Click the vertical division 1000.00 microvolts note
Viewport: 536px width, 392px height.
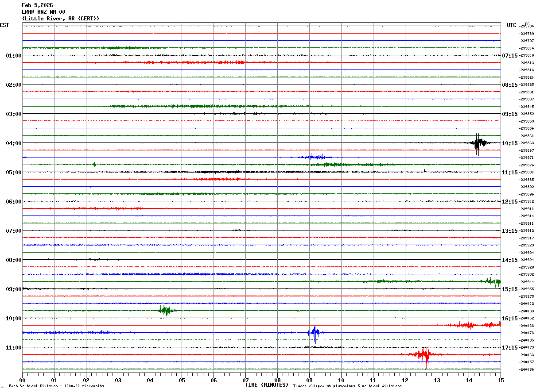coord(56,386)
